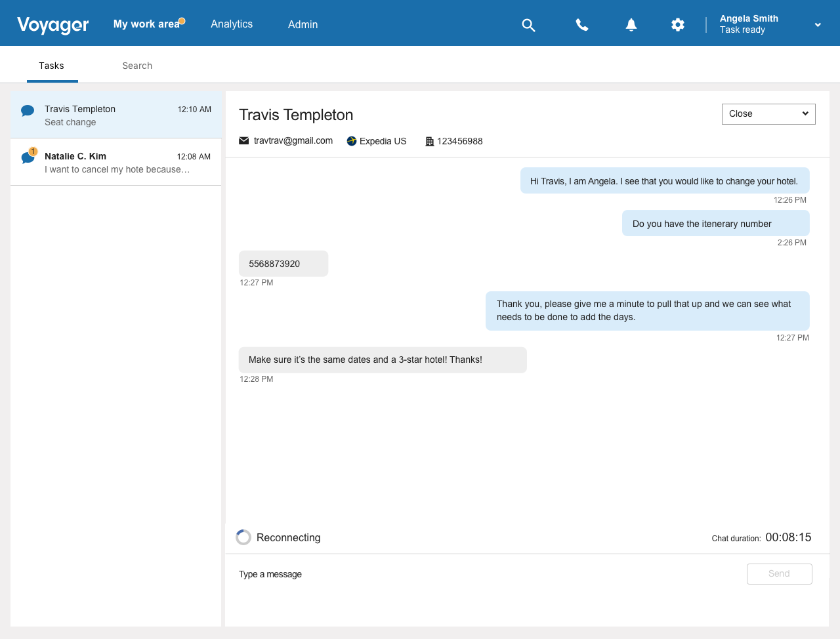Go to the Admin section
The image size is (840, 639).
pos(303,24)
